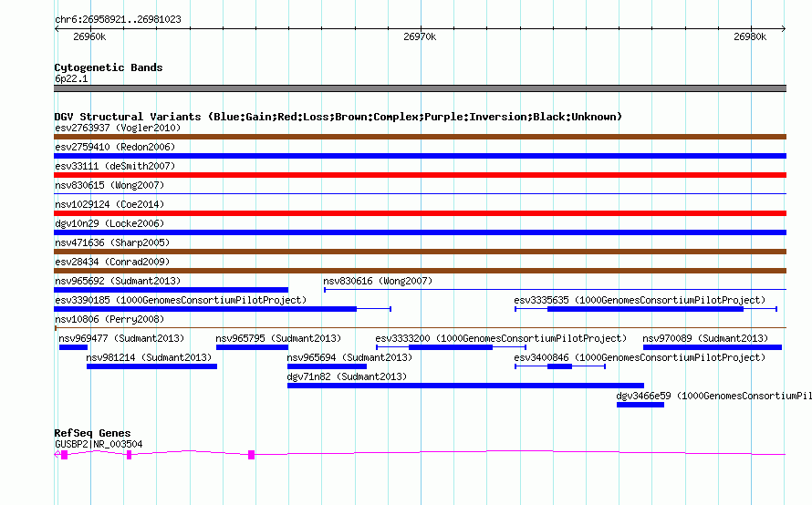Select the middle GUSBP2 exon between the other two

129,455
